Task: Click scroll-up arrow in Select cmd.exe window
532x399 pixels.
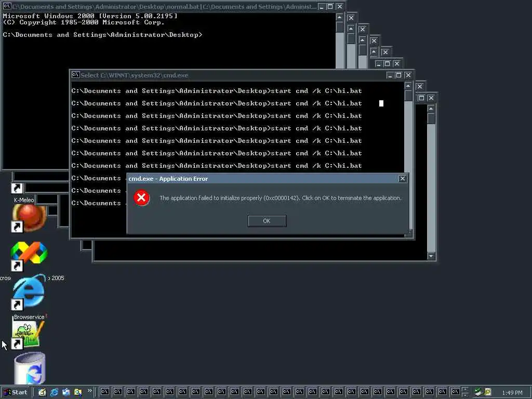Action: coord(408,86)
